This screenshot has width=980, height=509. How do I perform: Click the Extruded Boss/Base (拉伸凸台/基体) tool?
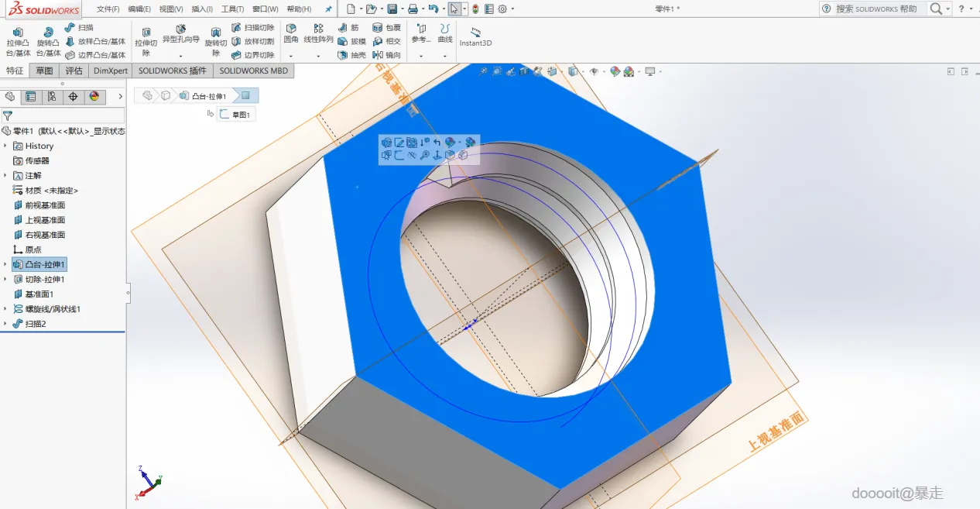[x=18, y=42]
